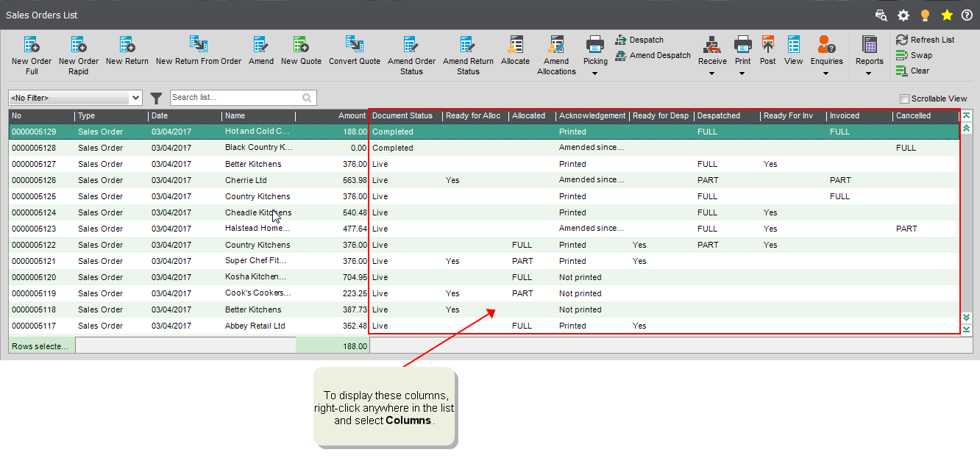Select the New Order Rapid tool

78,51
